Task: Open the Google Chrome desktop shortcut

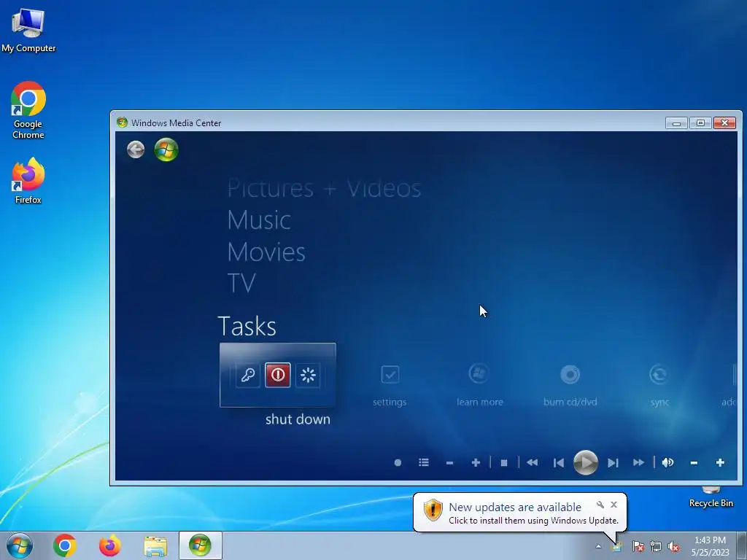Action: (28, 111)
